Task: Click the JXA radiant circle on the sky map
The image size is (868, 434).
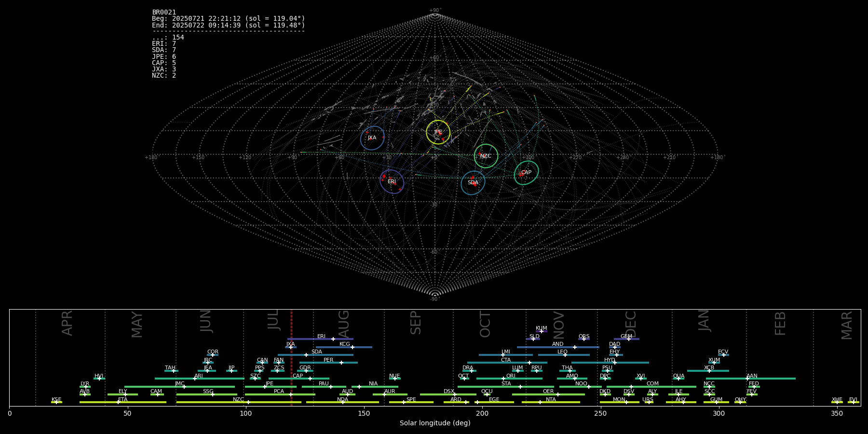Action: pyautogui.click(x=372, y=138)
